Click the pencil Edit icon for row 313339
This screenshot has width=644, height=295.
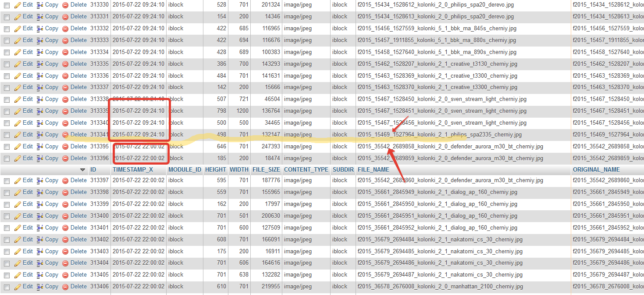click(18, 111)
